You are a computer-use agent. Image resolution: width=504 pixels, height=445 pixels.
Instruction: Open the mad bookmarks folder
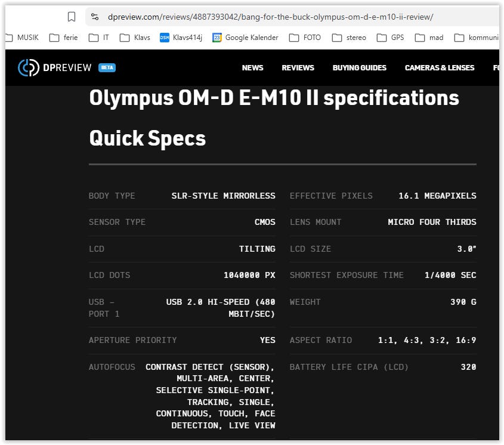pos(429,38)
